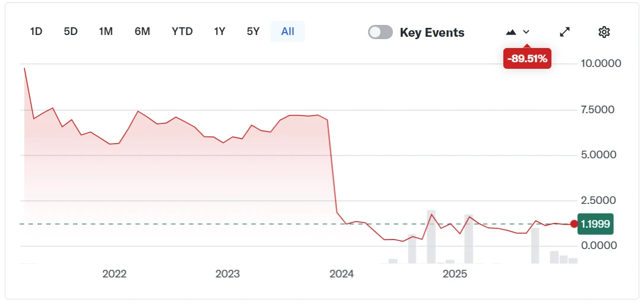Show the 5Y range
This screenshot has width=644, height=303.
[253, 31]
